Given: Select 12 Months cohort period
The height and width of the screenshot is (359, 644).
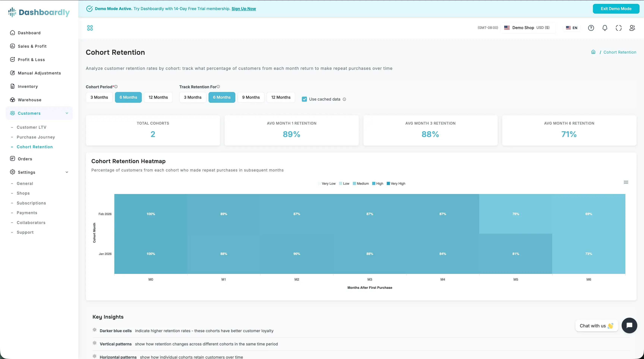Looking at the screenshot, I should coord(158,97).
